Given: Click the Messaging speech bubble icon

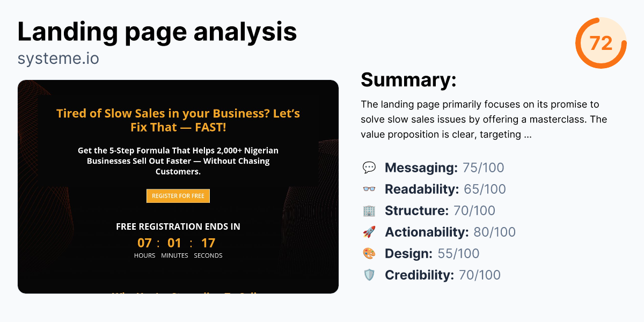Looking at the screenshot, I should [370, 167].
